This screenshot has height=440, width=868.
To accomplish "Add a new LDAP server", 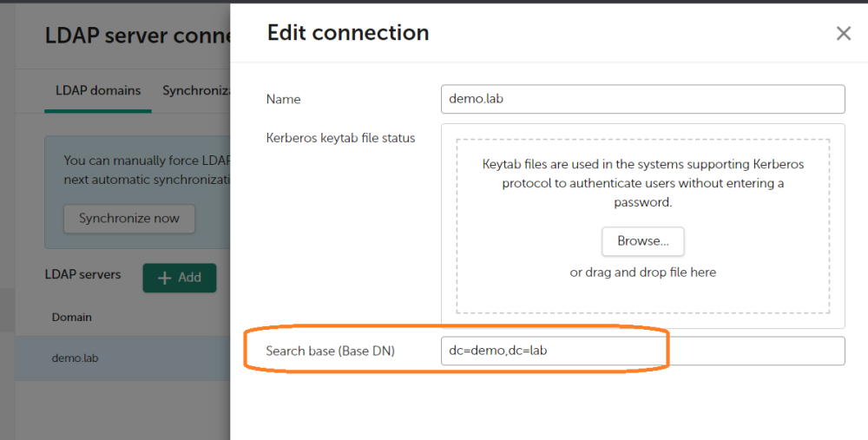I will pos(179,278).
